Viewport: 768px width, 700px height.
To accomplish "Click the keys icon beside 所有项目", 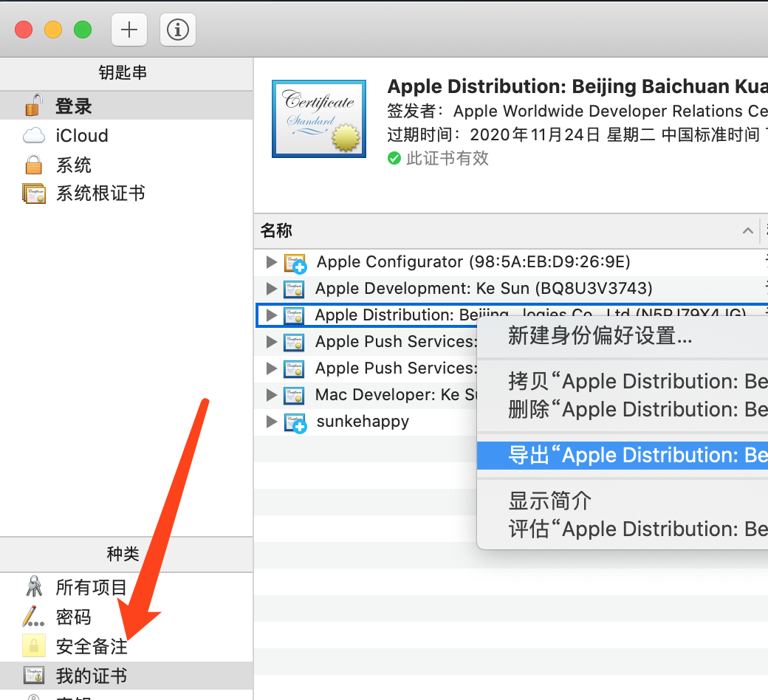I will point(34,586).
